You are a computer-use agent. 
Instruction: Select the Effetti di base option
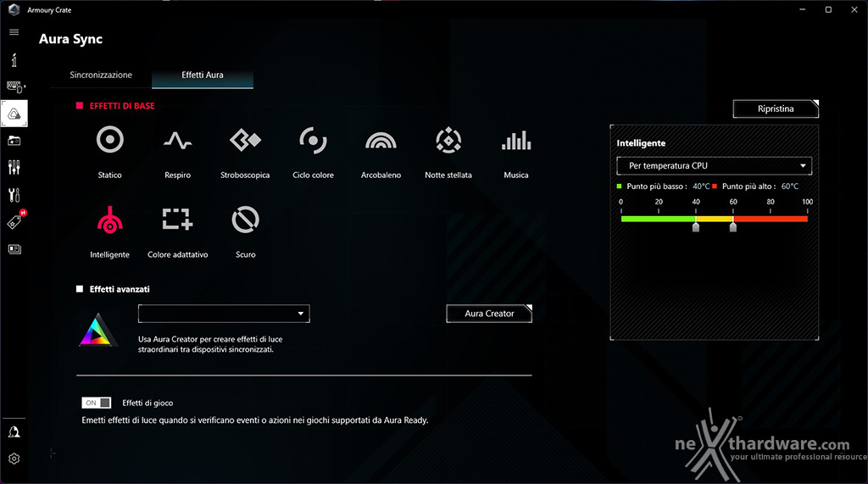[x=115, y=106]
